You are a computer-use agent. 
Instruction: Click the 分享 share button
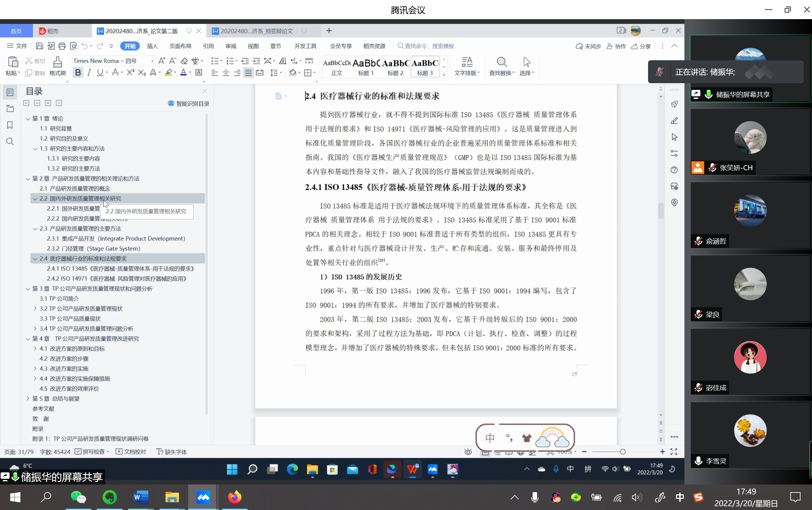coord(641,46)
